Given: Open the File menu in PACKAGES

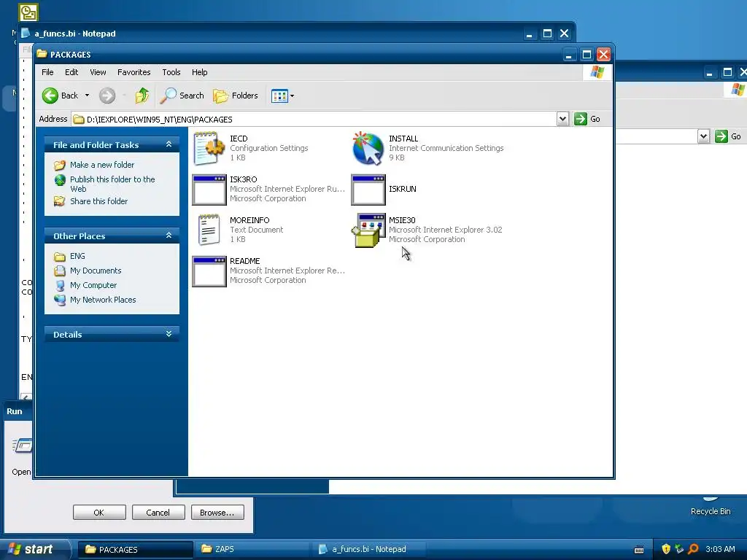Looking at the screenshot, I should (47, 72).
